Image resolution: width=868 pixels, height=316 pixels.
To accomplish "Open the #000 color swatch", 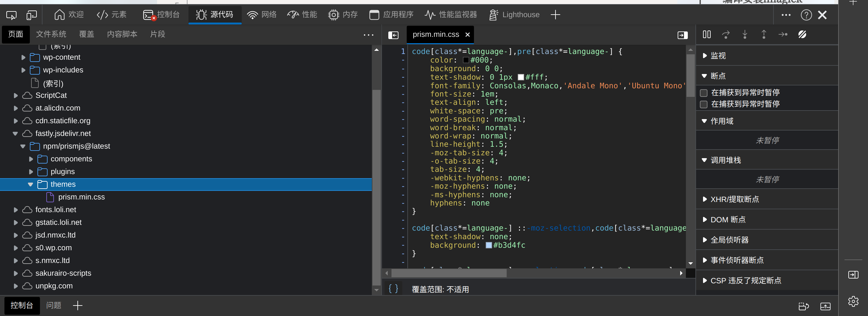I will [466, 60].
